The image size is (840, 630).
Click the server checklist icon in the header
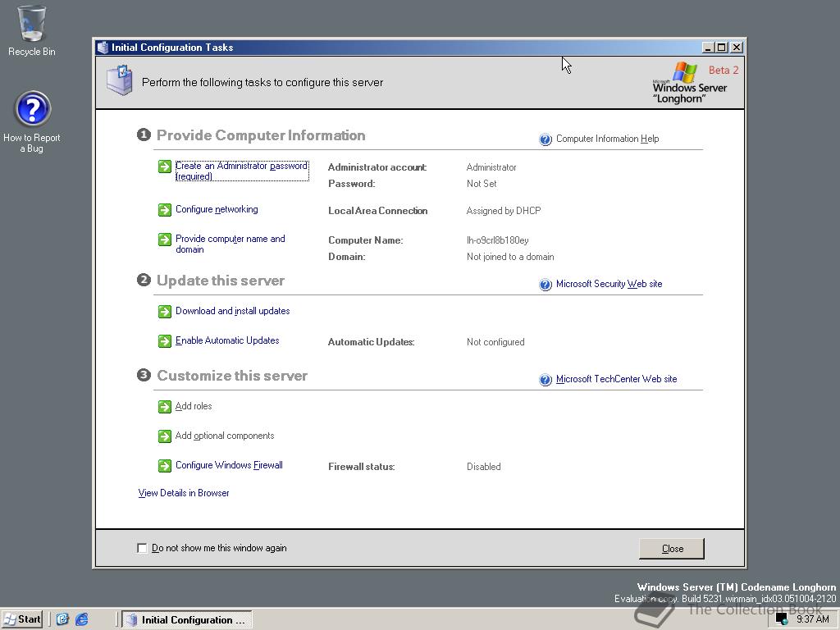(x=120, y=80)
